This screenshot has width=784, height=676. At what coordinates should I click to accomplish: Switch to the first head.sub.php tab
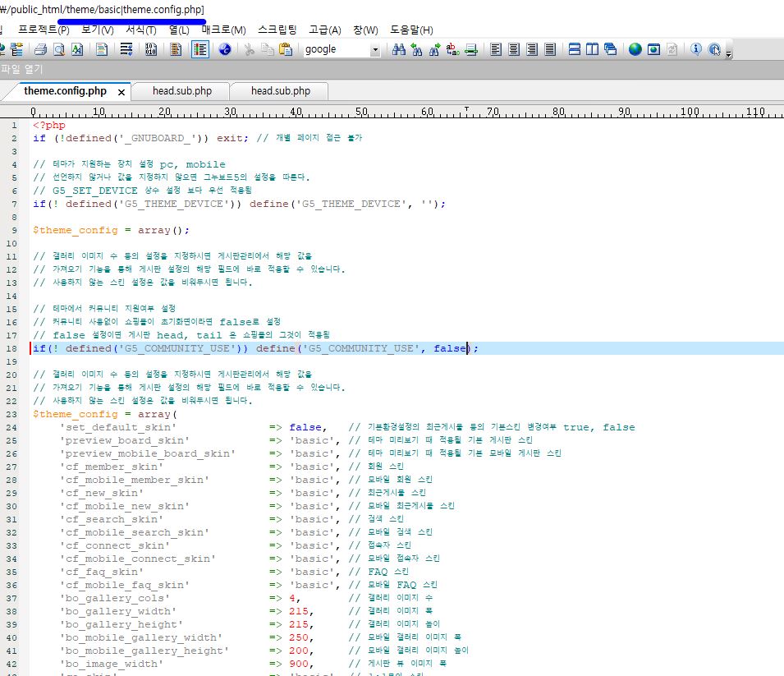click(x=182, y=91)
